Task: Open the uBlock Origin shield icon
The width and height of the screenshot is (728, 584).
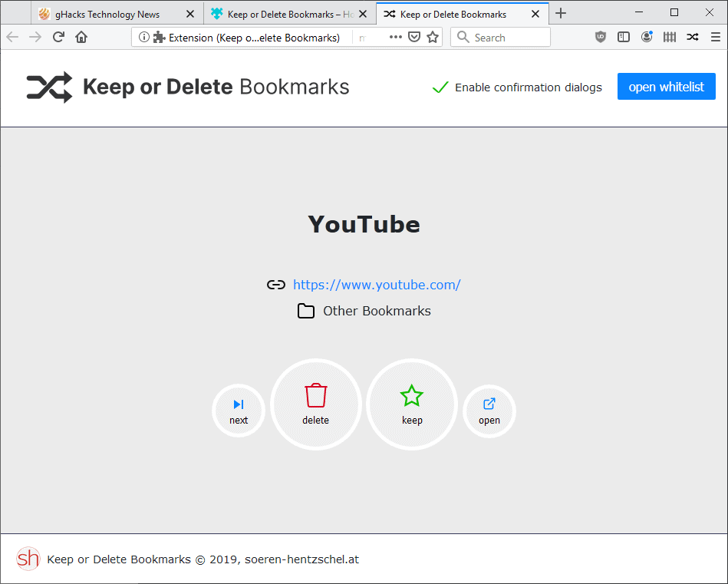Action: click(601, 37)
